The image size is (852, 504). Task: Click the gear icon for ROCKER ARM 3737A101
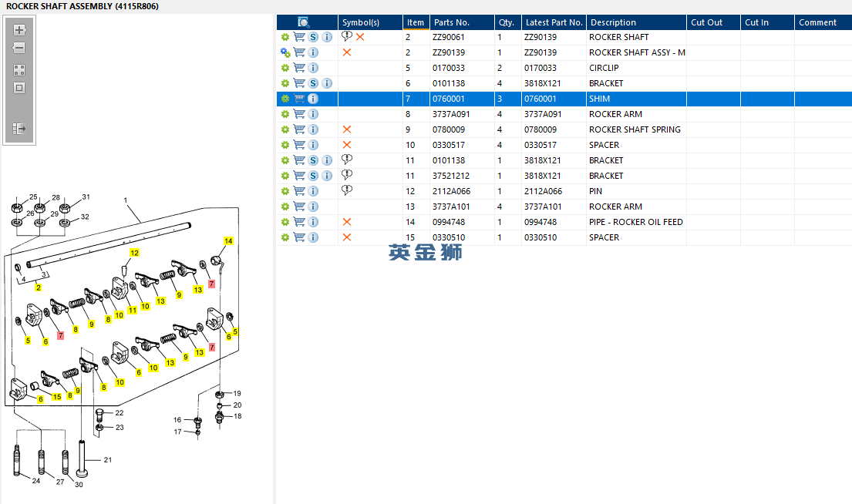click(x=285, y=207)
